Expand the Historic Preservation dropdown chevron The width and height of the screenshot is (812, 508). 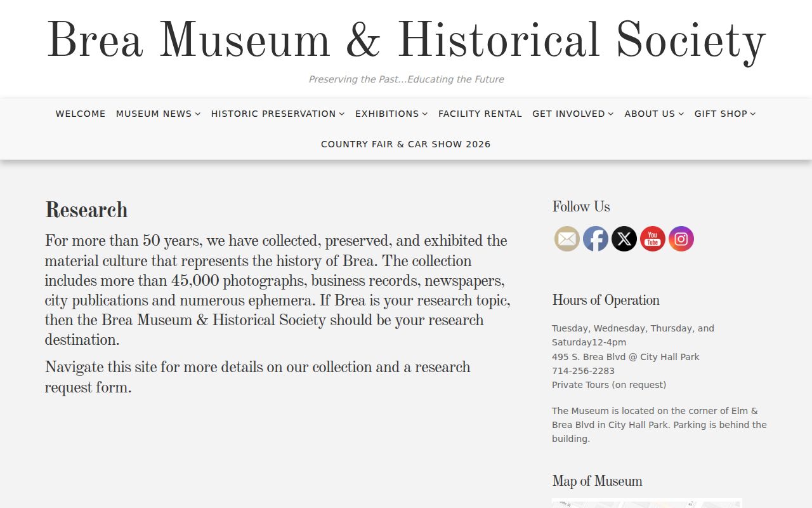(x=342, y=114)
